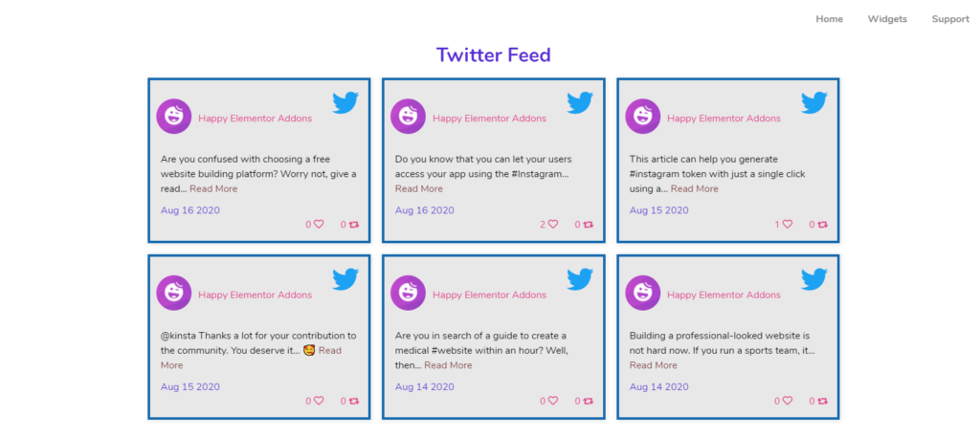
Task: Retweet the sports team website tweet
Action: 822,401
